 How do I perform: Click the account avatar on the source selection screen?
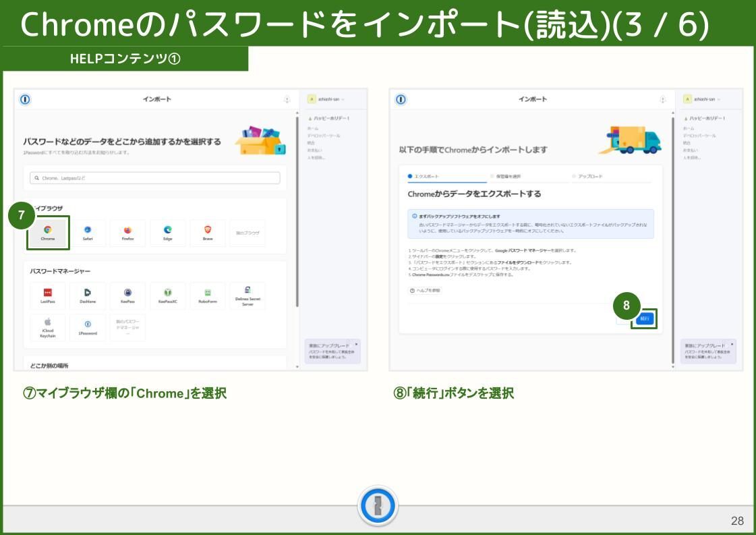point(312,99)
